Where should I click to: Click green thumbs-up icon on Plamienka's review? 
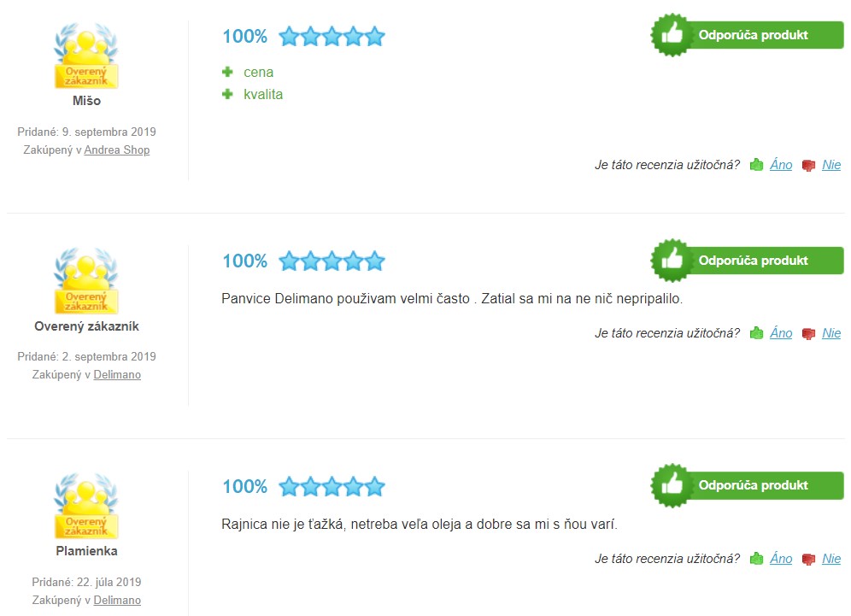756,559
